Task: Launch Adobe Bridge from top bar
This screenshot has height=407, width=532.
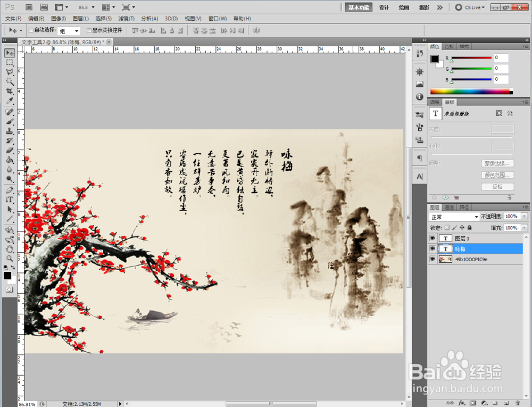Action: click(x=29, y=7)
